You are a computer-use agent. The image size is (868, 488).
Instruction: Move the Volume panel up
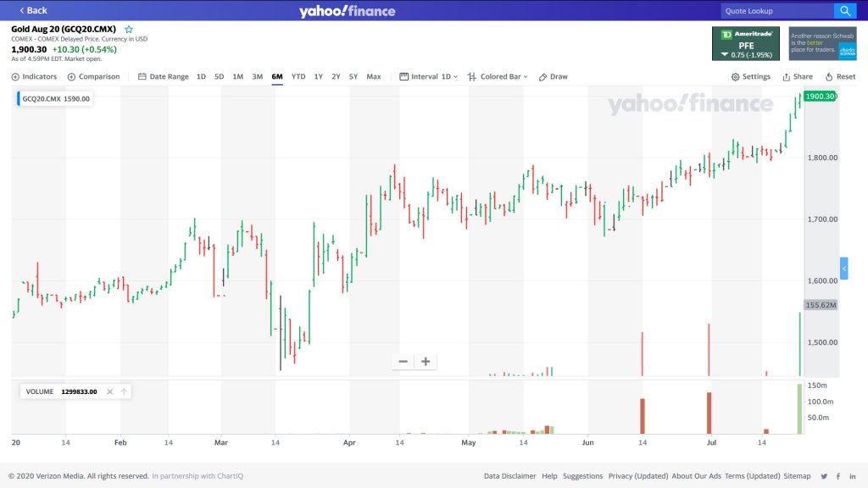tap(124, 391)
